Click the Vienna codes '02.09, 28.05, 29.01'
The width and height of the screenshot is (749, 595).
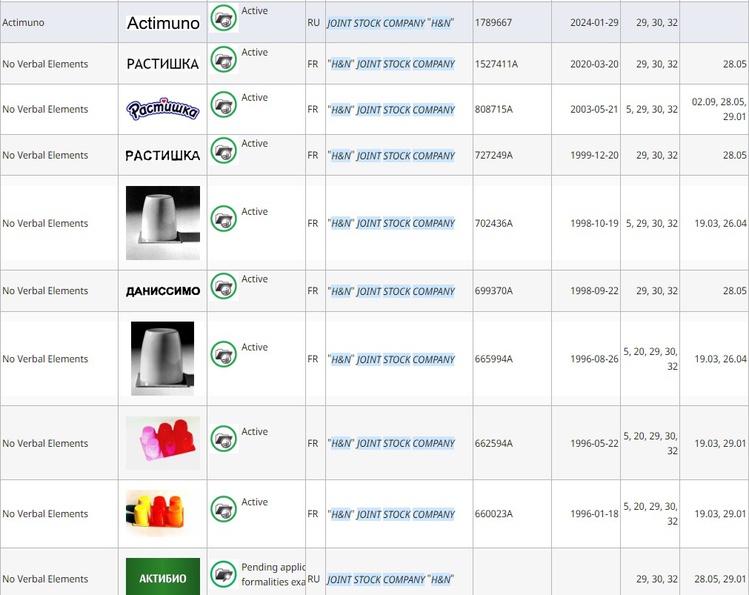coord(719,109)
